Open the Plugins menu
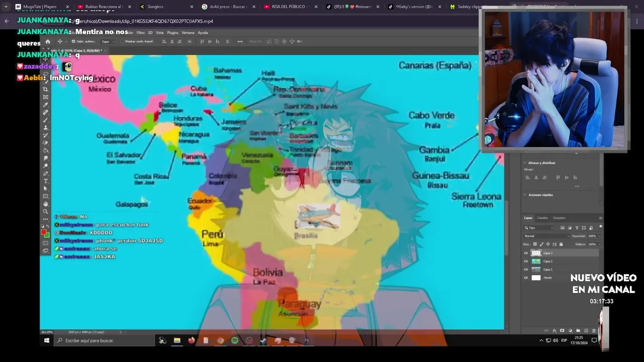The width and height of the screenshot is (644, 362). pyautogui.click(x=173, y=33)
